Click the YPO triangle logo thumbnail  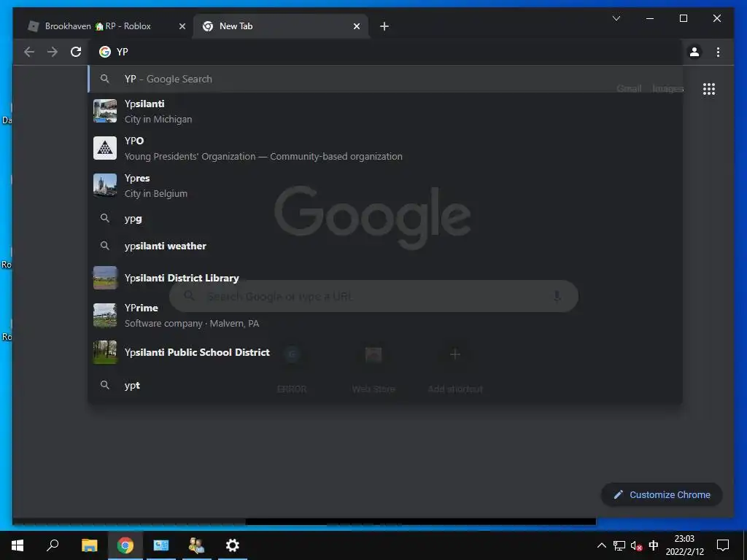(x=105, y=148)
